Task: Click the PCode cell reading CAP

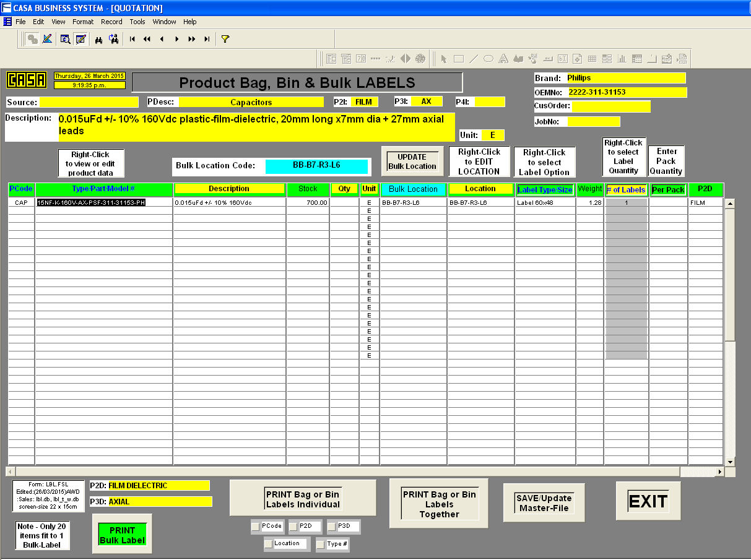Action: tap(21, 202)
